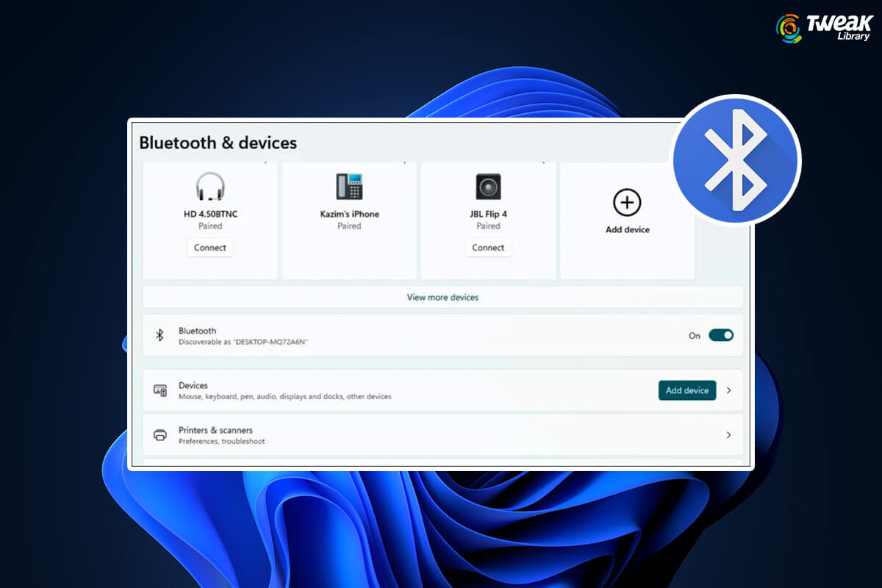882x588 pixels.
Task: Turn off the Bluetooth toggle
Action: pos(721,335)
